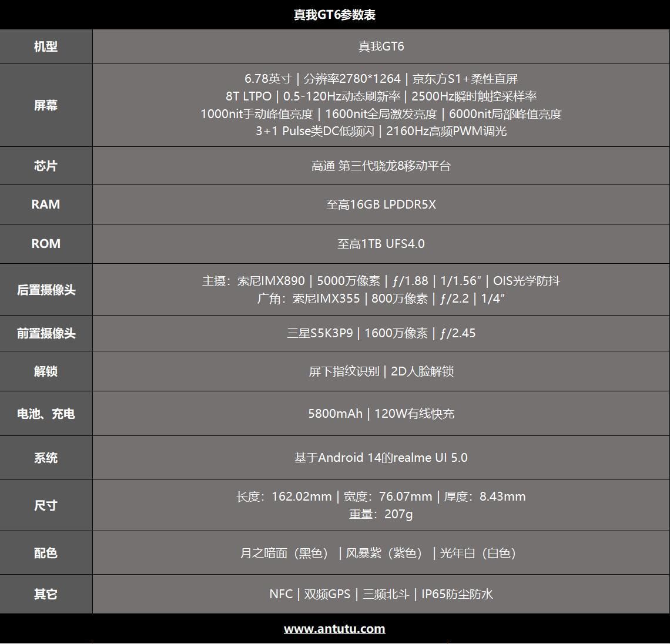Click the 长度 162.02mm dimensions line
670x644 pixels.
click(x=381, y=497)
